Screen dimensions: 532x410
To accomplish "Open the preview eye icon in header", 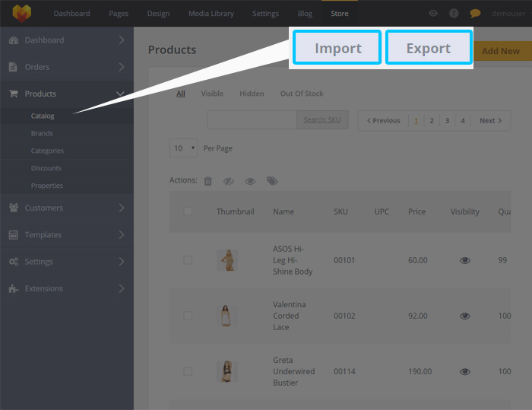I will 433,13.
